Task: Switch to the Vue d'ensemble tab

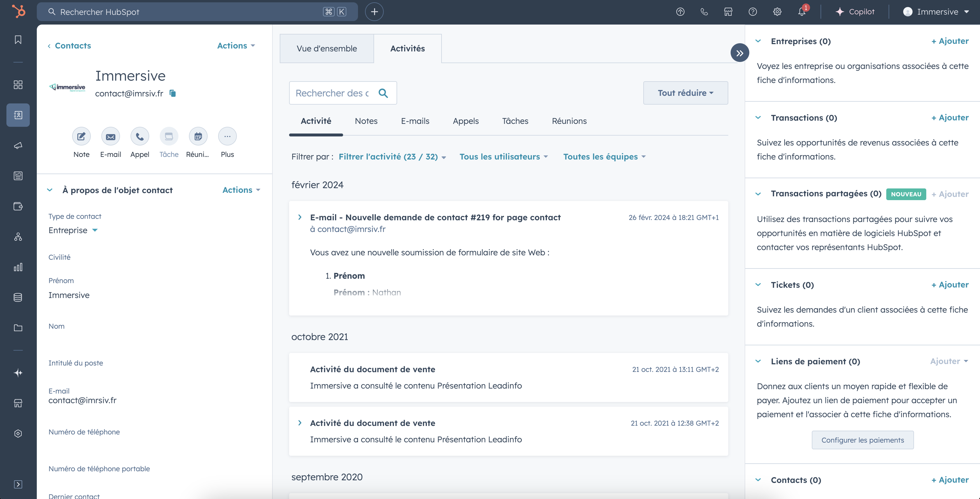Action: 327,49
